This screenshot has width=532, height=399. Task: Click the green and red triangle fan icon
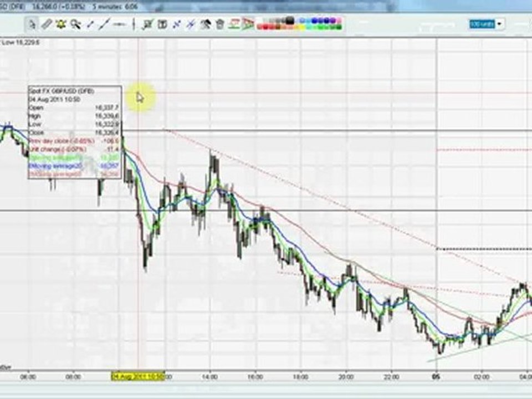tap(248, 24)
